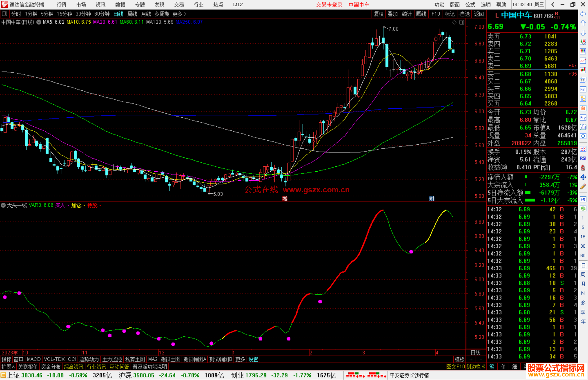
Task: Expand the 更多 periods chevron
Action: (185, 14)
